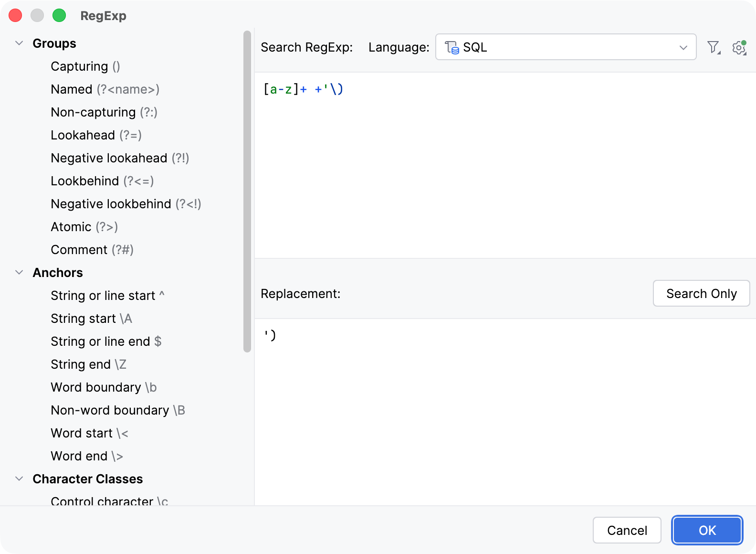This screenshot has height=554, width=756.
Task: Click the Anchors heading
Action: [58, 273]
